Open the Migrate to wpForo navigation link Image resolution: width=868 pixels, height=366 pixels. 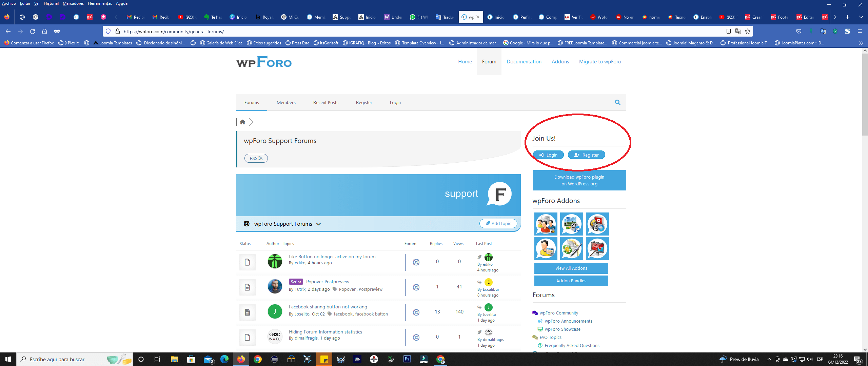(600, 61)
